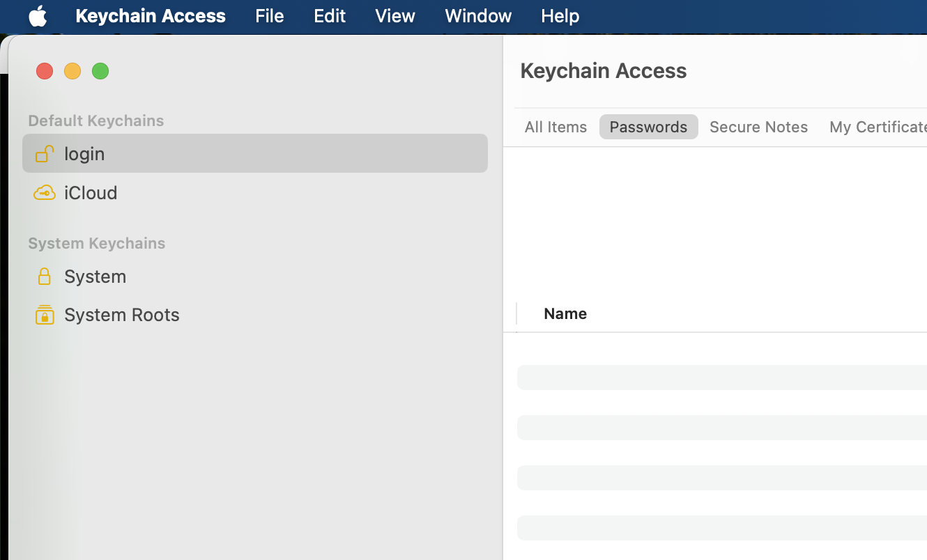Click the System Roots cabinet lock icon

coord(44,315)
